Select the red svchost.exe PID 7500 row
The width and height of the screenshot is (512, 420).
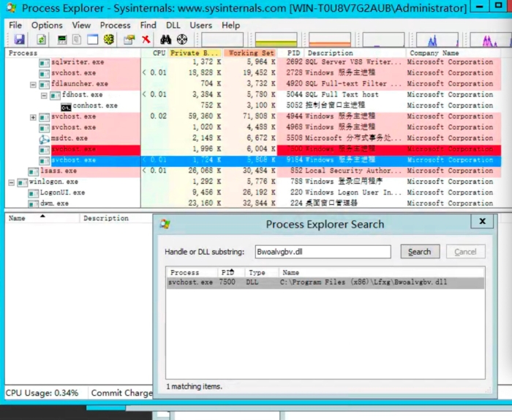pos(253,149)
